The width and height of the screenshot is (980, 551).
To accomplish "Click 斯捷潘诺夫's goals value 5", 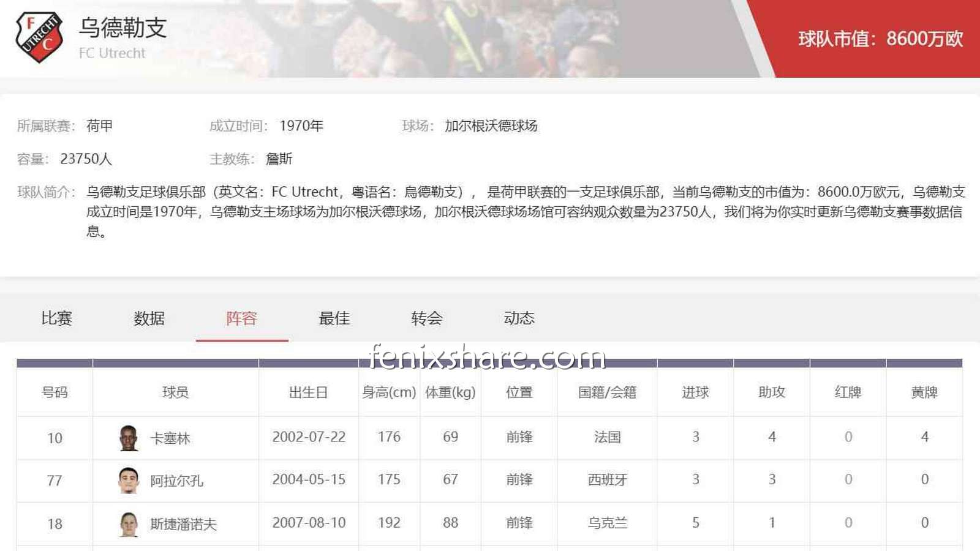I will click(x=696, y=523).
